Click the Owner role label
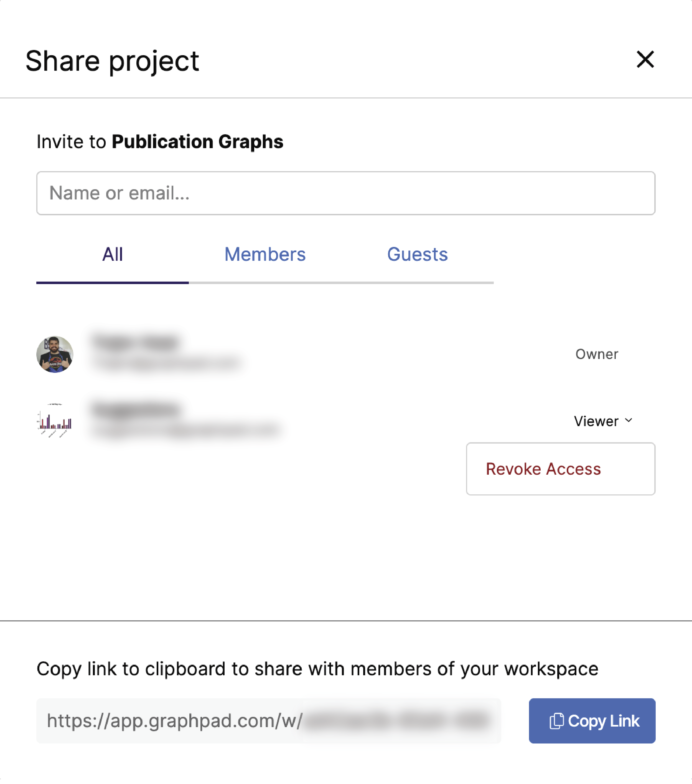Viewport: 692px width, 784px height. pyautogui.click(x=597, y=354)
